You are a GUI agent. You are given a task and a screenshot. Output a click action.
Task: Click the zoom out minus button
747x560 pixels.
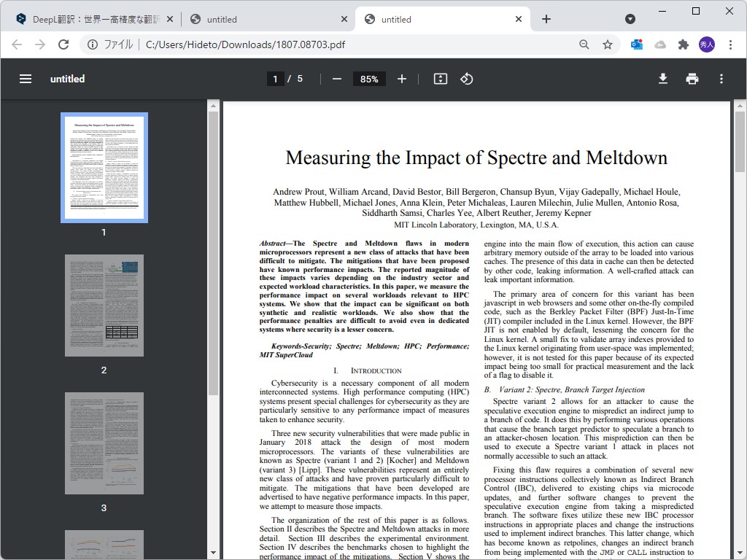coord(337,79)
